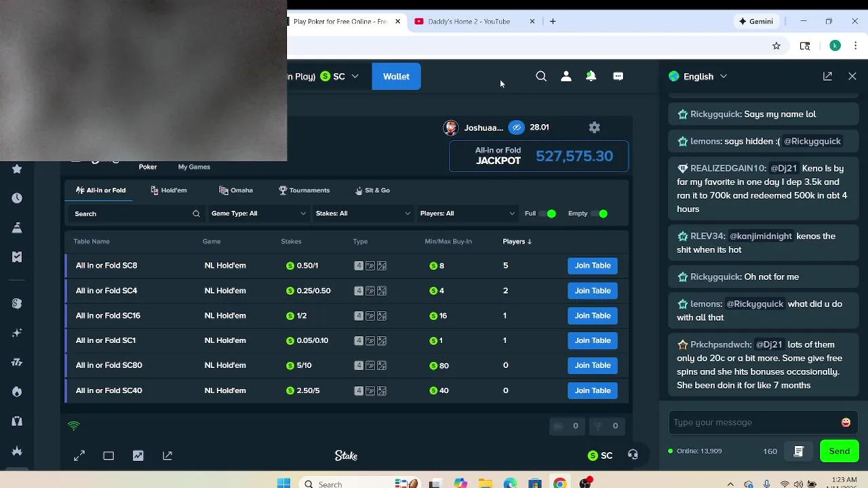Open chat rules document icon
This screenshot has width=868, height=488.
(x=799, y=451)
